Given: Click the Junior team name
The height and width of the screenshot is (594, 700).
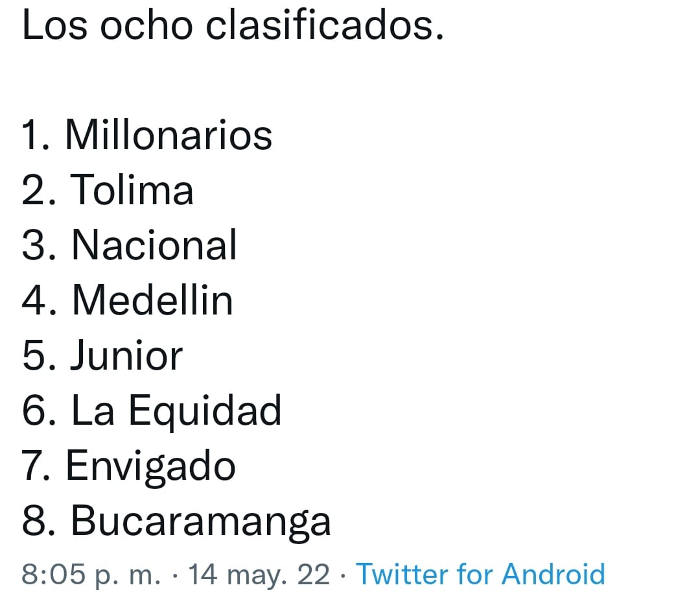Looking at the screenshot, I should 126,355.
